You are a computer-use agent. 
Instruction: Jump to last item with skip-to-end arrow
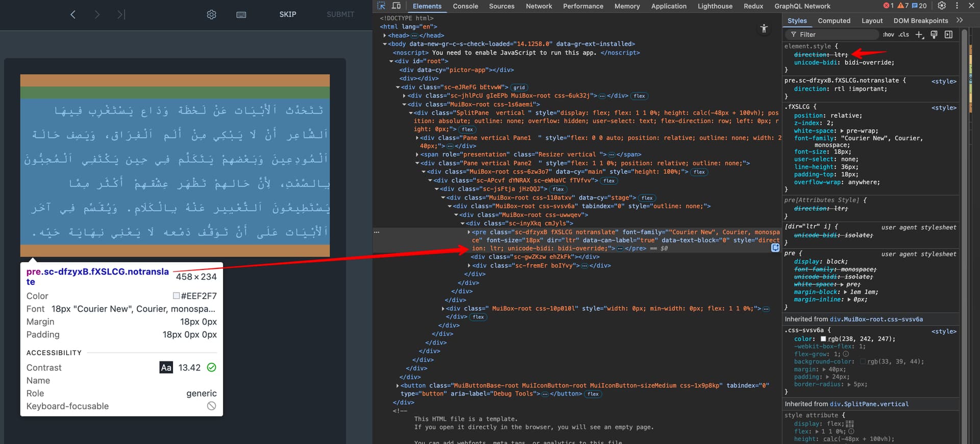pyautogui.click(x=121, y=14)
